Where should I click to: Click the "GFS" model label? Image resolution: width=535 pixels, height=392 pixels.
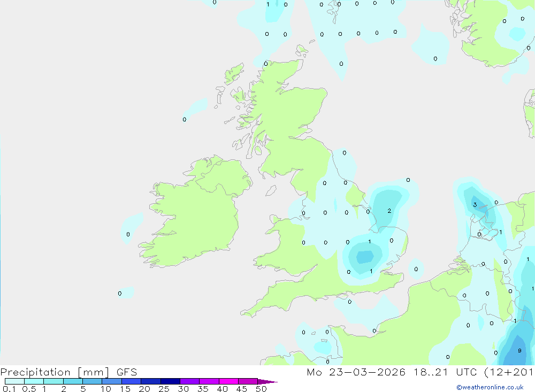pos(127,372)
